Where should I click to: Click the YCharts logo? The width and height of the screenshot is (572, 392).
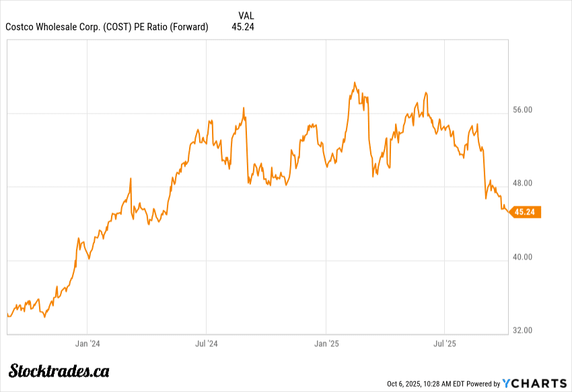click(535, 383)
